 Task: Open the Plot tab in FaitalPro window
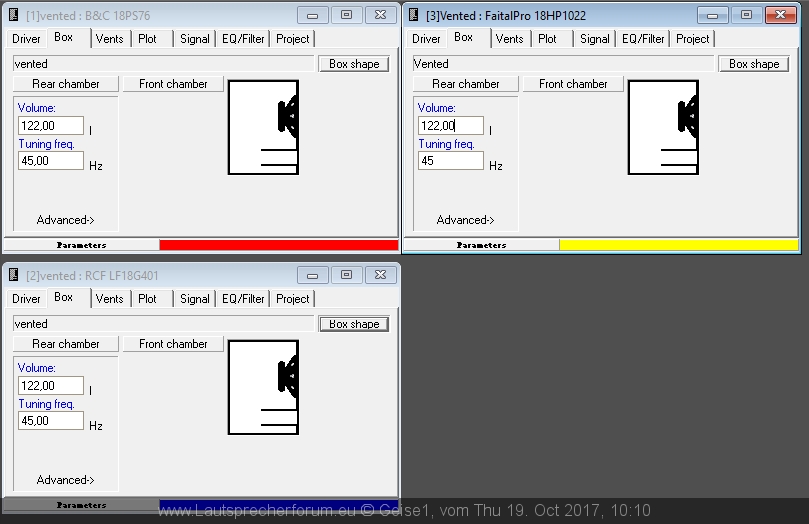(547, 39)
